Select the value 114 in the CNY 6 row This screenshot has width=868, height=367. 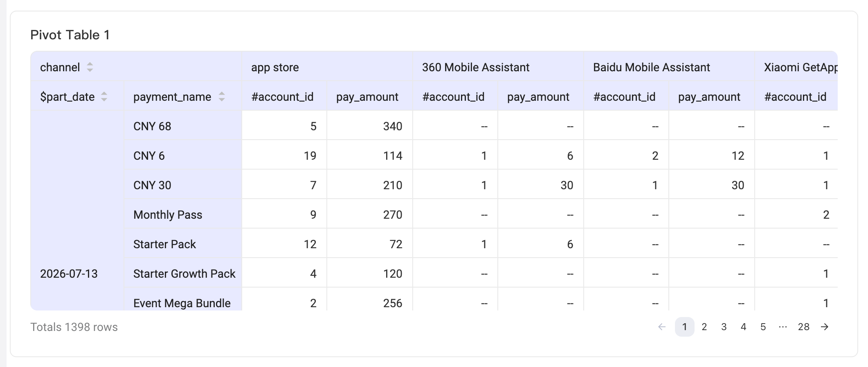coord(393,156)
